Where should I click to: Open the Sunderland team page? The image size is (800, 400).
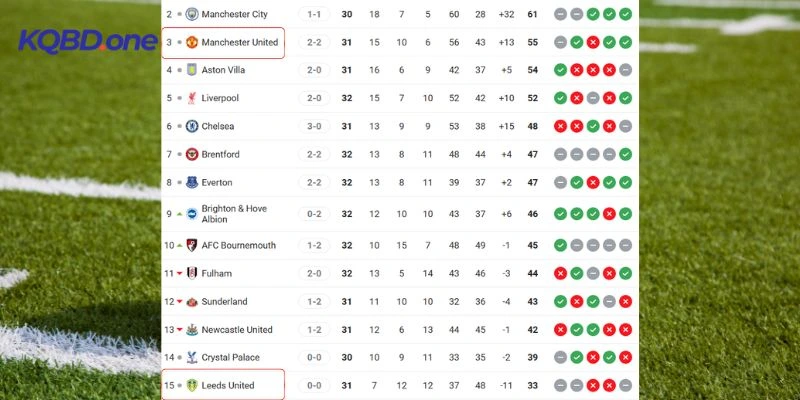[x=226, y=301]
